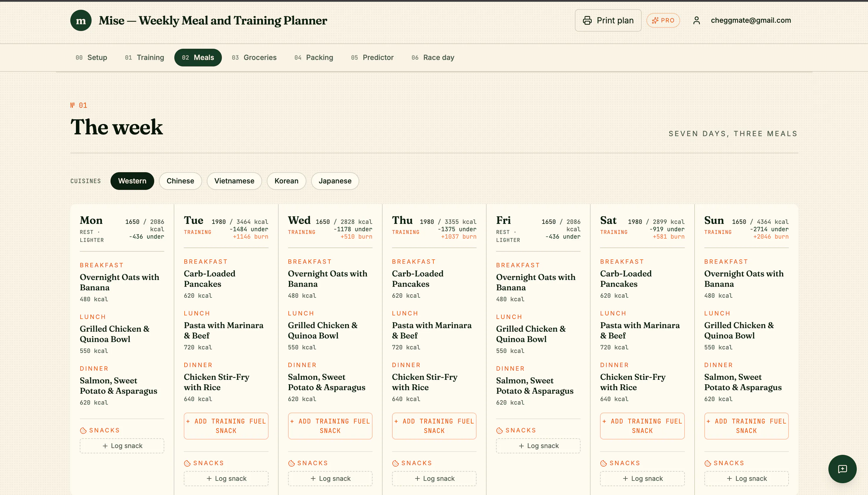Screen dimensions: 868x495
Task: Log a snack for Friday
Action: click(538, 446)
